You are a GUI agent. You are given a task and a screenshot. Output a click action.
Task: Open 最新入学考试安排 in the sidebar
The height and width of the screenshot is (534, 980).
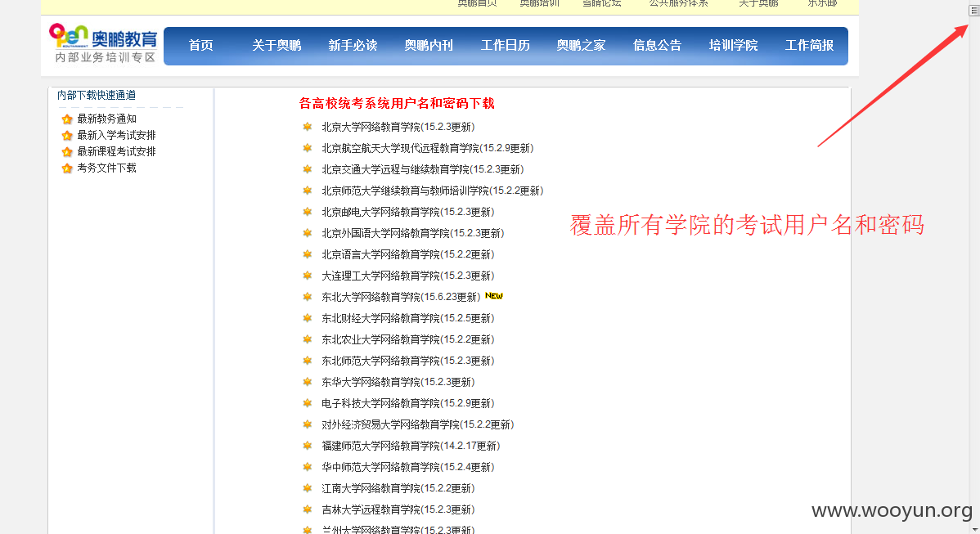point(116,135)
